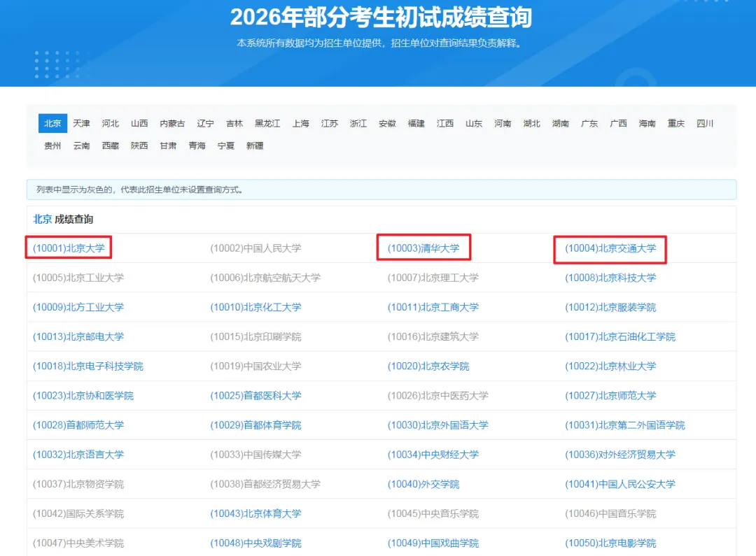The width and height of the screenshot is (756, 556).
Task: Click the (10032)北京语言大学 link
Action: (x=78, y=455)
